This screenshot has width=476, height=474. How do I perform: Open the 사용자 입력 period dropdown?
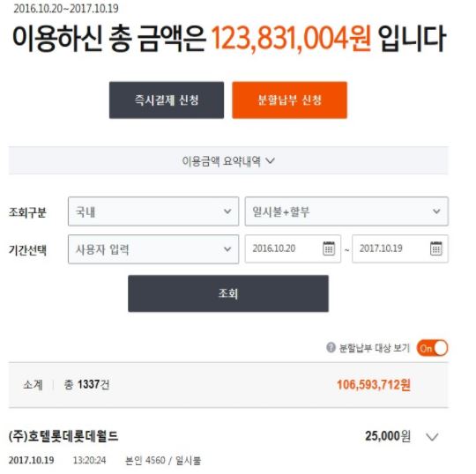coord(153,249)
